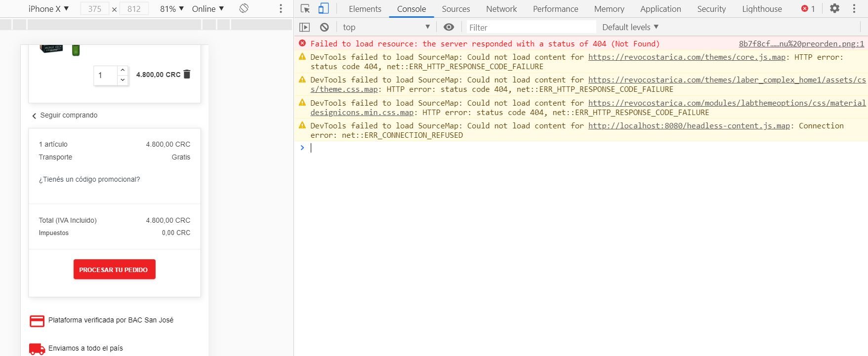The image size is (868, 356).
Task: Click the Seguir comprando link
Action: (x=65, y=115)
